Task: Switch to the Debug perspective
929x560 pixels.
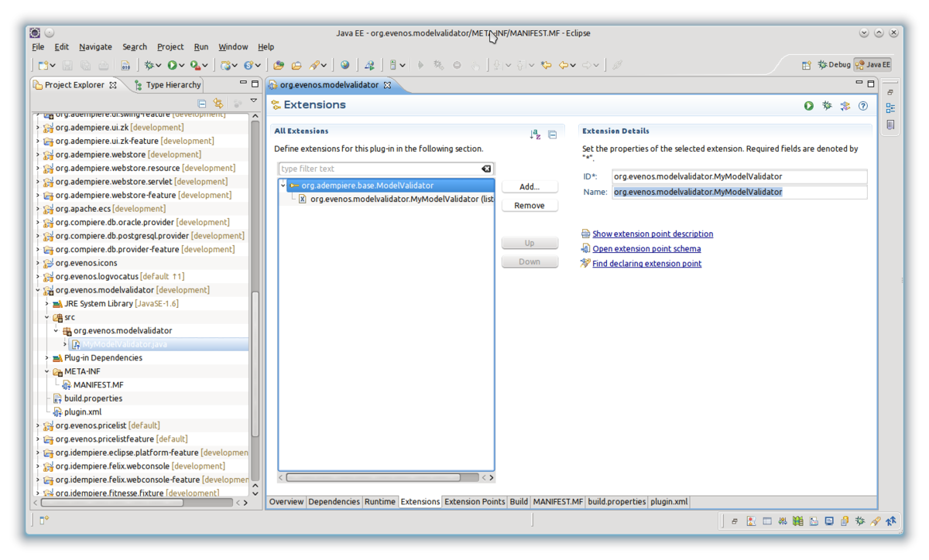Action: coord(834,65)
